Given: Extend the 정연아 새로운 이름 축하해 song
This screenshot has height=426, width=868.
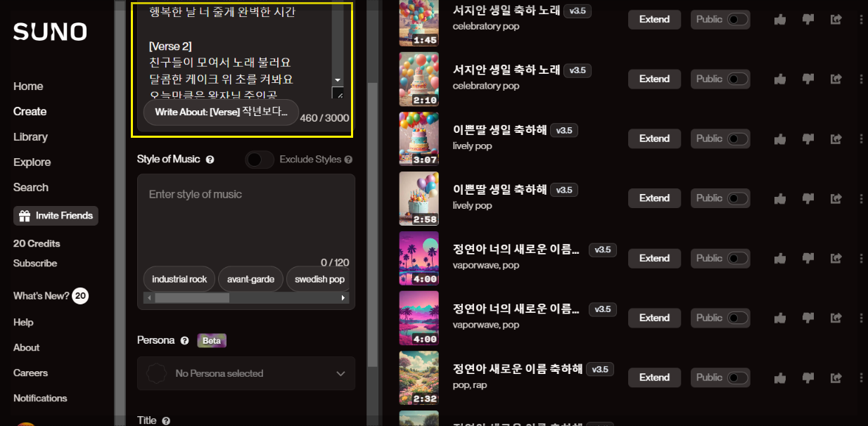Looking at the screenshot, I should tap(653, 377).
